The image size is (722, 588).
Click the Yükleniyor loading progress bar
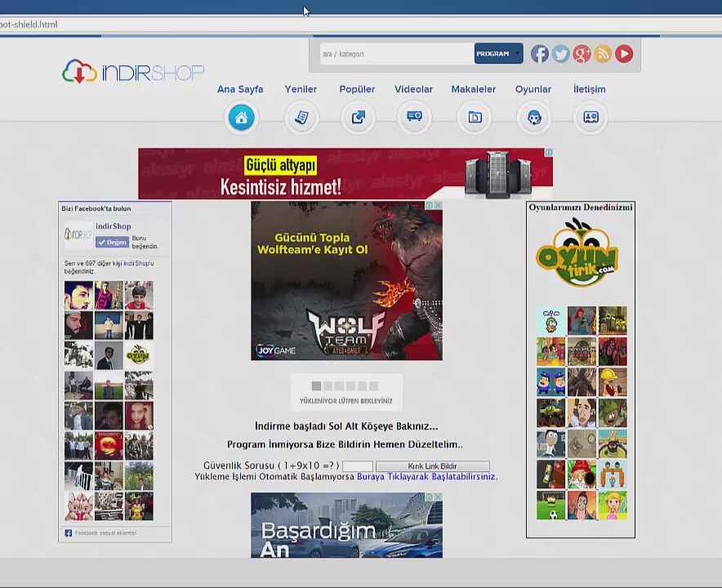pos(345,385)
